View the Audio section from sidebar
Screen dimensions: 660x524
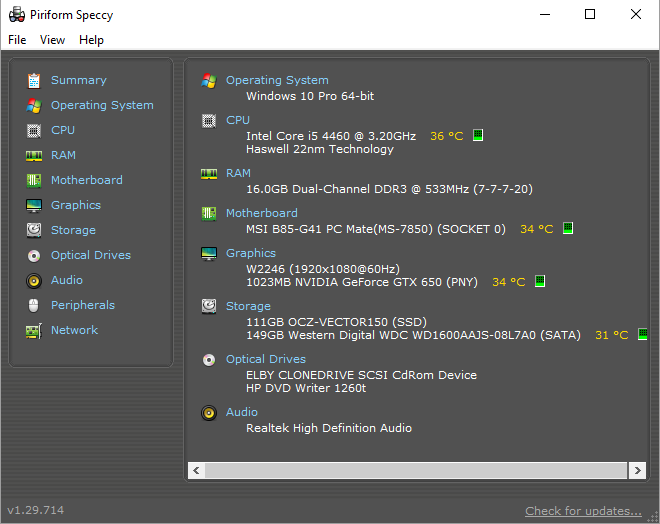click(67, 280)
